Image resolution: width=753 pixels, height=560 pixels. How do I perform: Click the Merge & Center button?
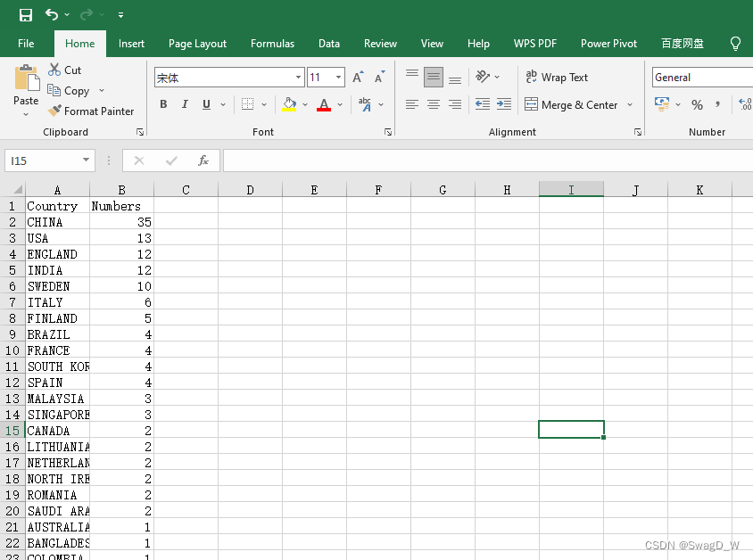click(571, 104)
